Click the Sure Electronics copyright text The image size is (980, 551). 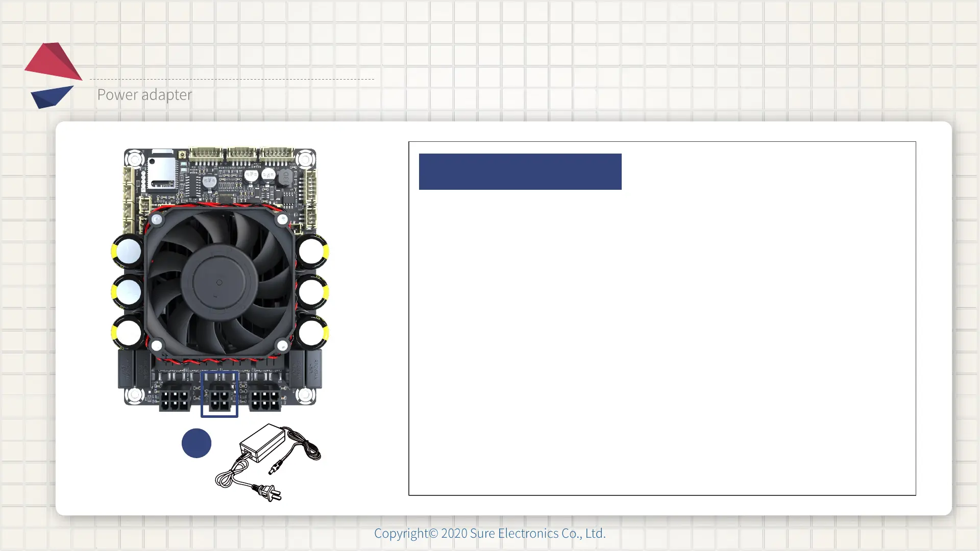tap(489, 533)
